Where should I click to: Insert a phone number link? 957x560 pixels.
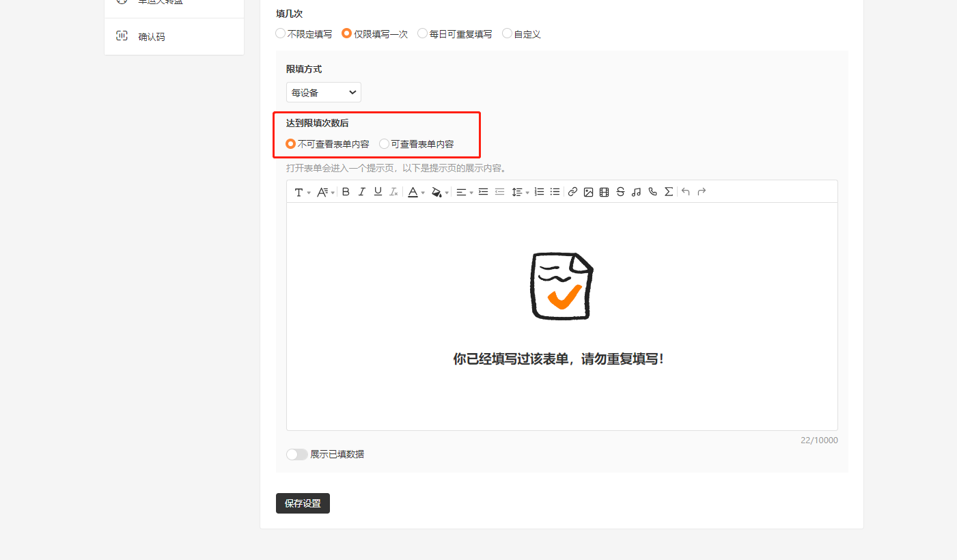click(652, 192)
